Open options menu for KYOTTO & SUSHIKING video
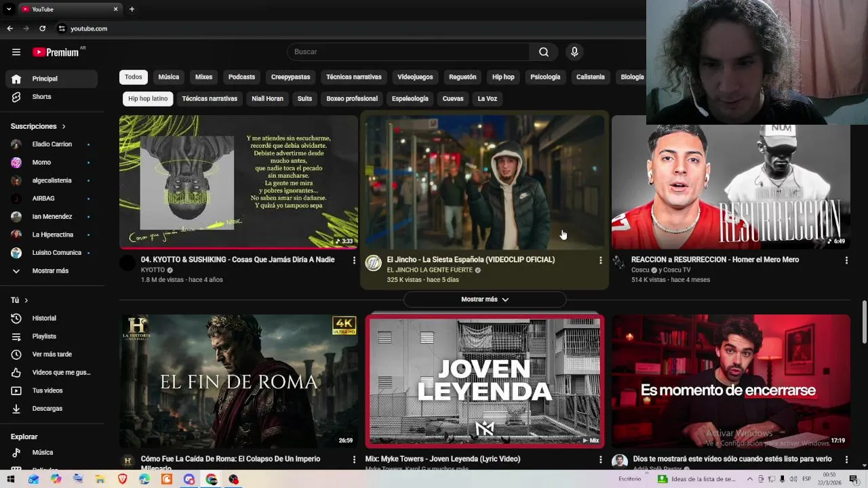Image resolution: width=868 pixels, height=488 pixels. (354, 260)
